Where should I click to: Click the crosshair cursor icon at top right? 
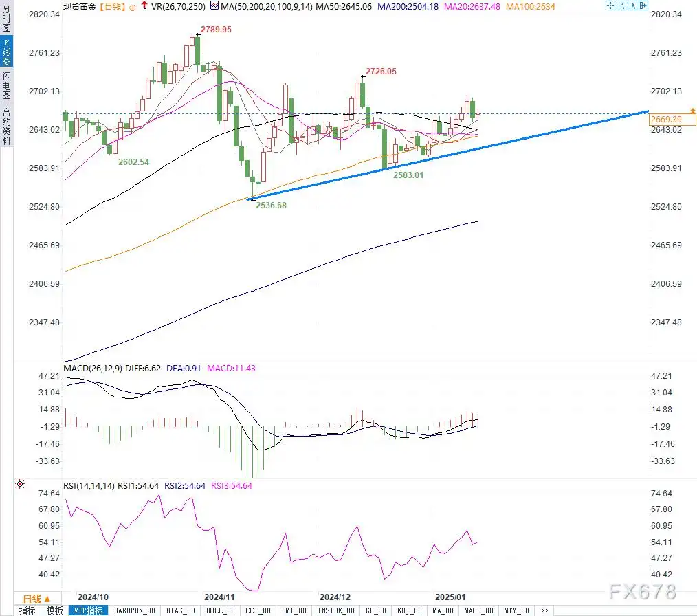click(x=610, y=5)
